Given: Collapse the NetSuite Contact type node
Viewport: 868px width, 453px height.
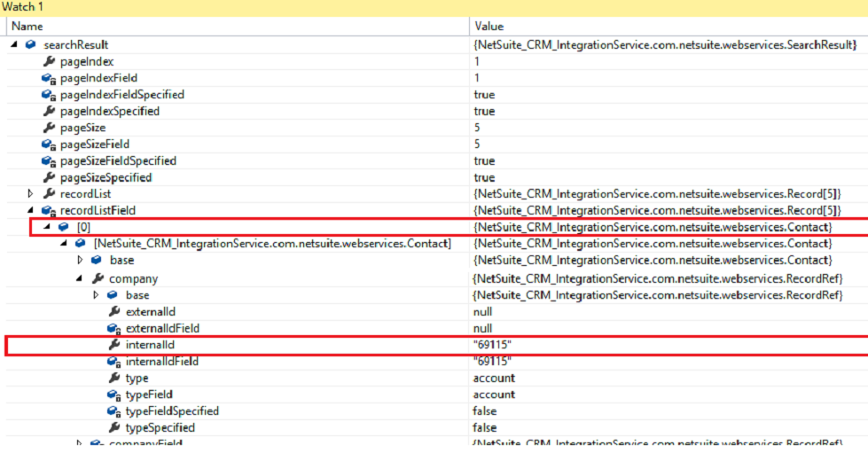Looking at the screenshot, I should click(x=64, y=244).
